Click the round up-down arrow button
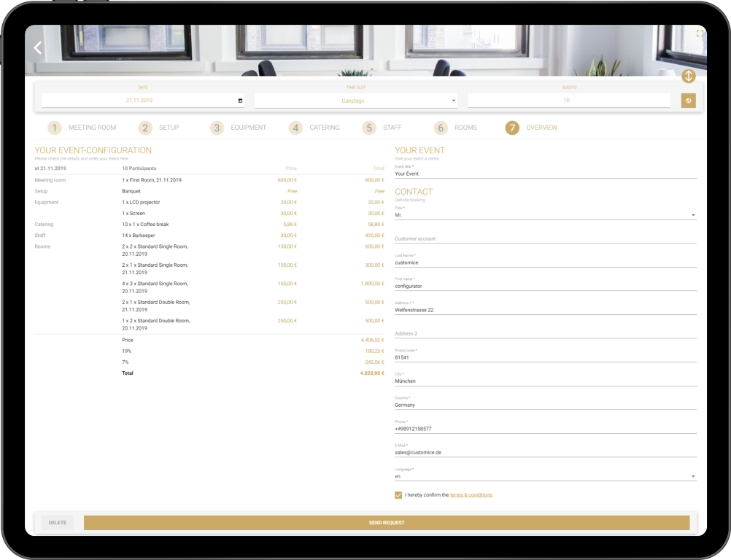This screenshot has height=560, width=731. (688, 77)
